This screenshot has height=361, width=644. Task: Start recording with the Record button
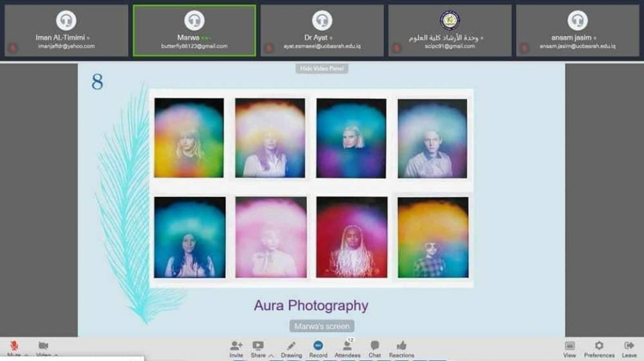(318, 346)
